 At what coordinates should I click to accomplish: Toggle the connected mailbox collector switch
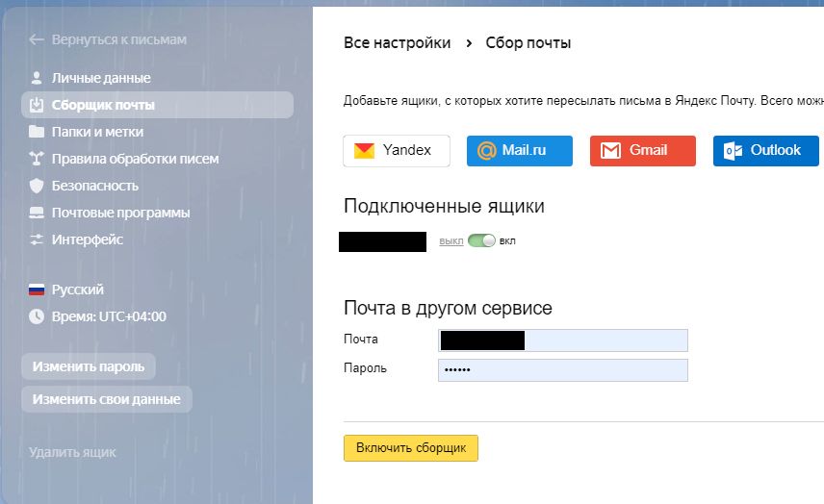[x=481, y=241]
